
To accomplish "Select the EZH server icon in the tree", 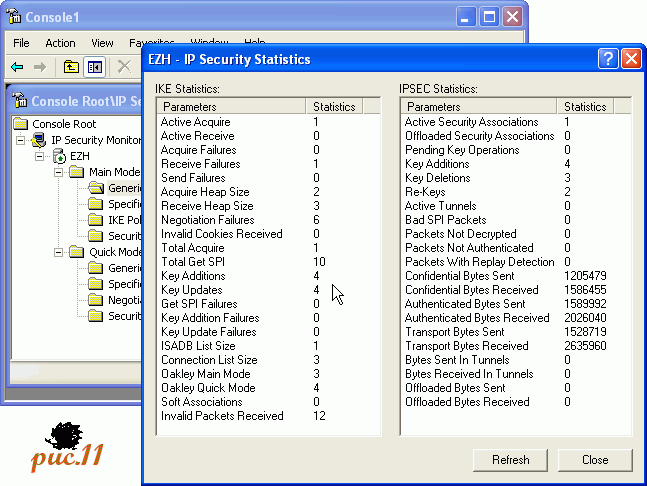I will [59, 156].
